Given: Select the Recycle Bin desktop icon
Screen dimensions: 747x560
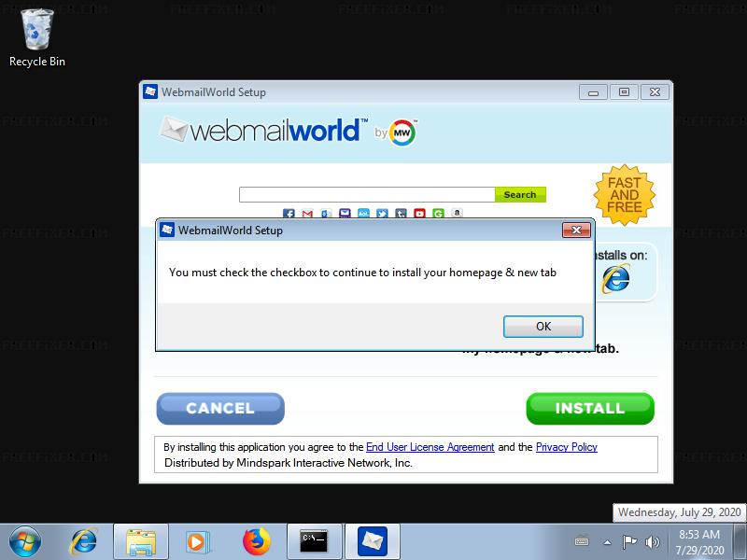Looking at the screenshot, I should click(37, 38).
